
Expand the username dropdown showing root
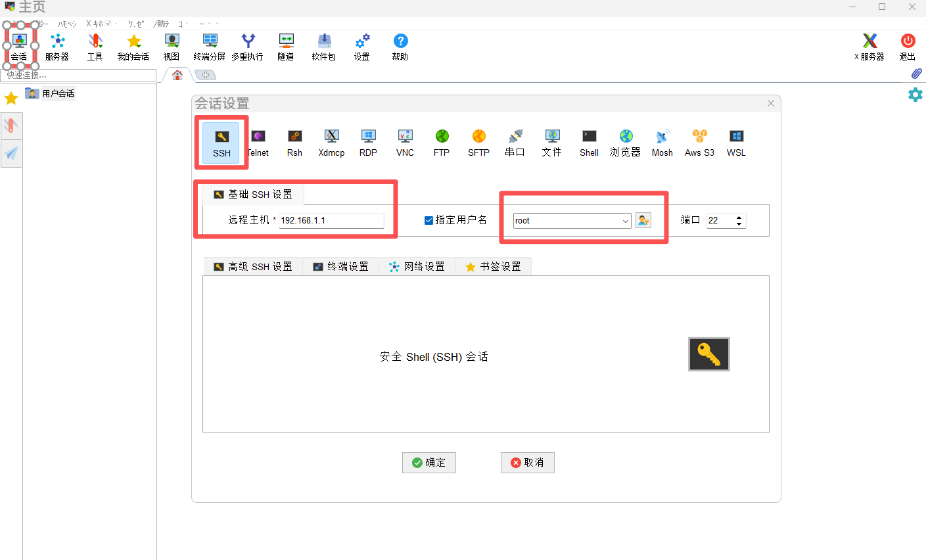(625, 221)
